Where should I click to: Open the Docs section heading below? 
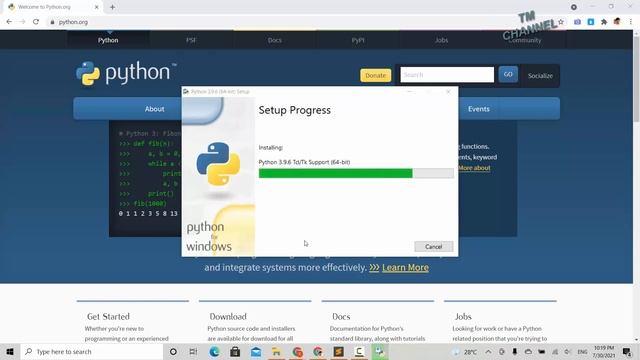coord(341,316)
